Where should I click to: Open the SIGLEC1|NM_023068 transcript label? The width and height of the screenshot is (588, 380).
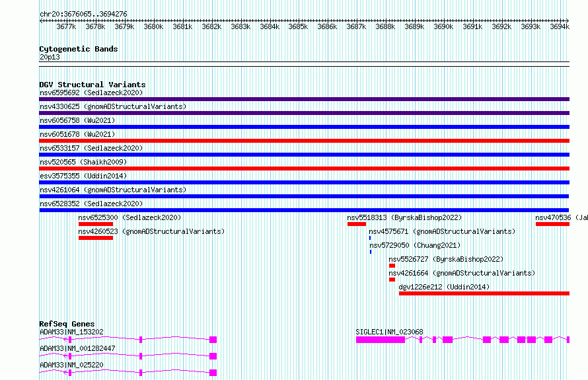coord(389,332)
